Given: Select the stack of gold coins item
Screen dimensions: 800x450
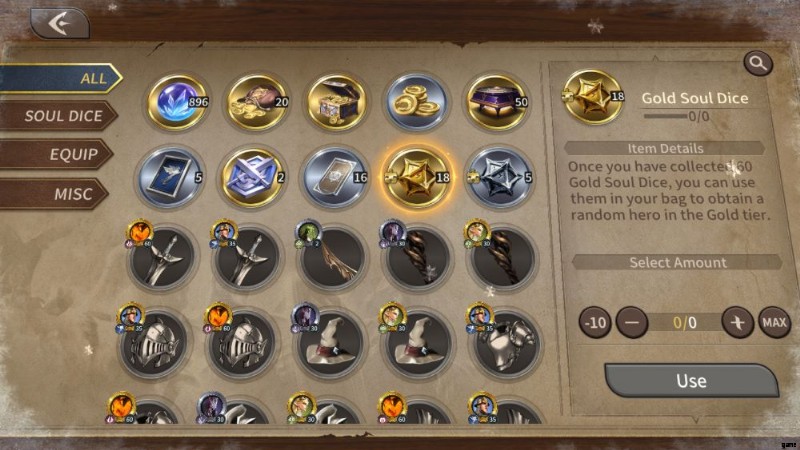Looking at the screenshot, I should click(x=417, y=102).
